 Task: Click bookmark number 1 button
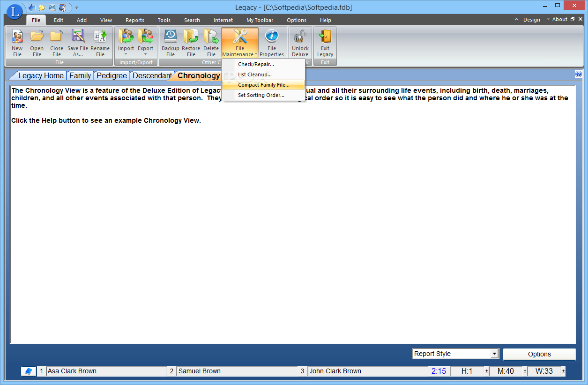[x=42, y=371]
